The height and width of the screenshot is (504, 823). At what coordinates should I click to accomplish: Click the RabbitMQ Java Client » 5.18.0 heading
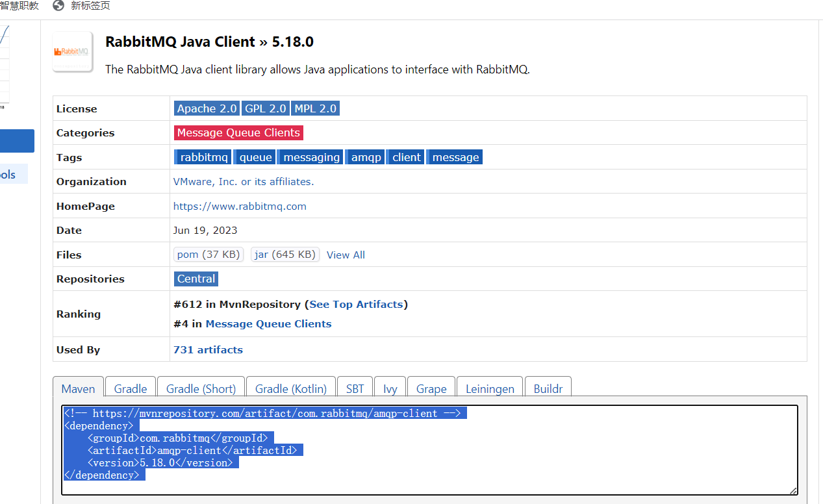(x=209, y=42)
